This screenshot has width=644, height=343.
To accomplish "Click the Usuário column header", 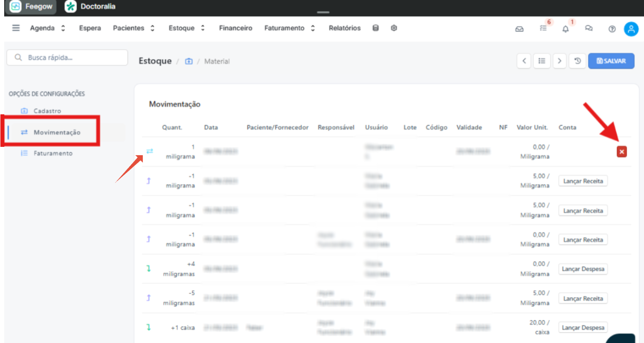I will tap(376, 127).
